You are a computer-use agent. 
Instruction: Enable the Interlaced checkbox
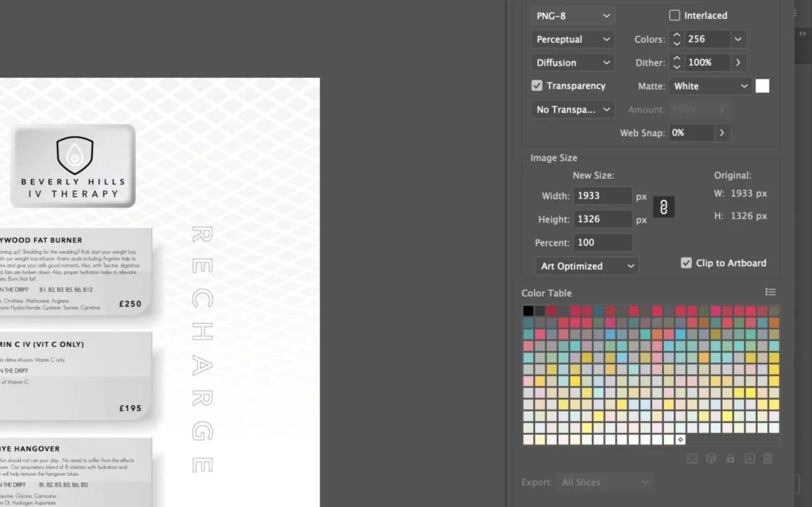675,15
